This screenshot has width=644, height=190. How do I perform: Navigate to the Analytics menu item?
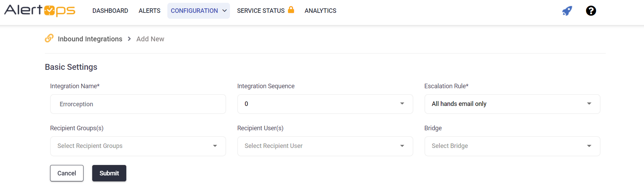[320, 11]
